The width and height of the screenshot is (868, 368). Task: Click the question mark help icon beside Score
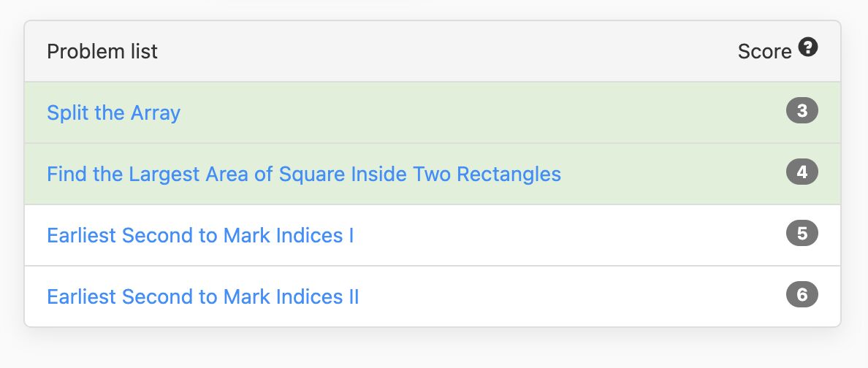click(x=808, y=47)
